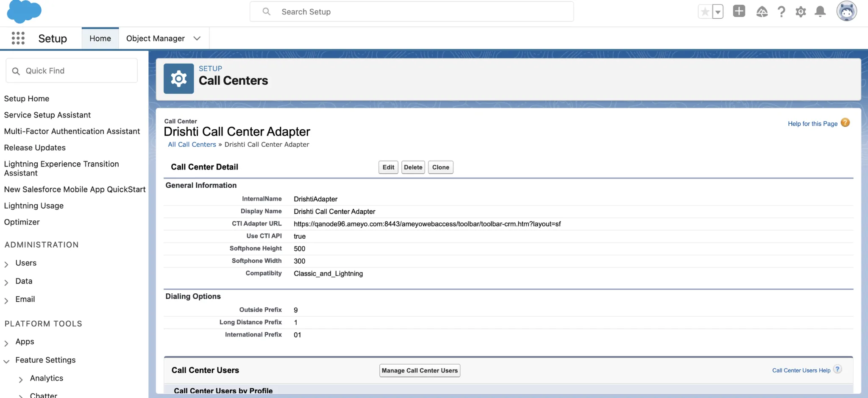Click the Call Centers gear header icon

point(178,79)
